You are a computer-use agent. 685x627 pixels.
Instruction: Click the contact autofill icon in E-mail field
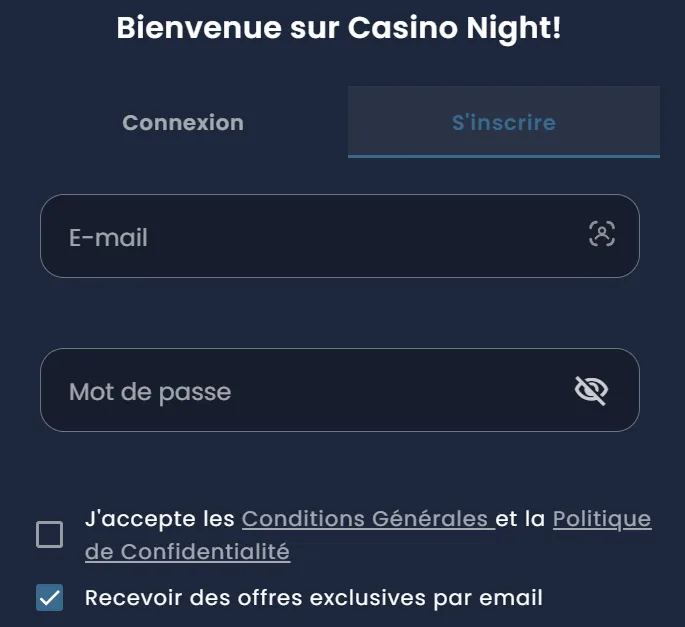pyautogui.click(x=601, y=235)
